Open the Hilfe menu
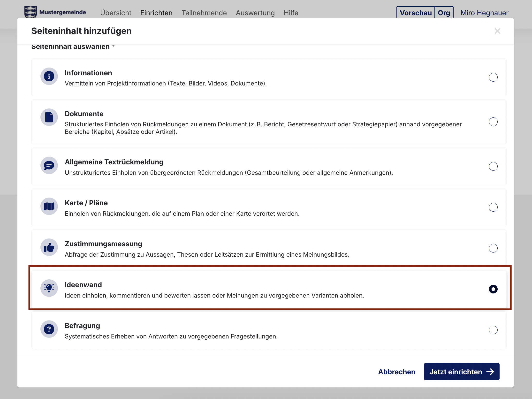This screenshot has width=532, height=399. [291, 13]
